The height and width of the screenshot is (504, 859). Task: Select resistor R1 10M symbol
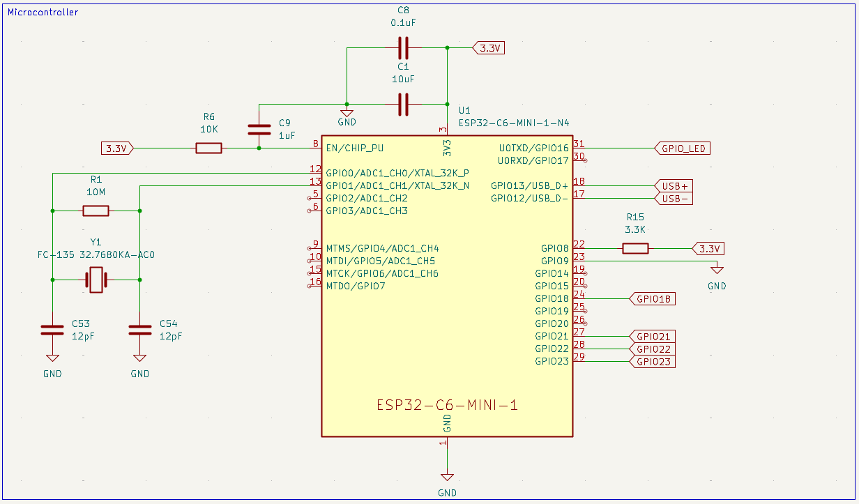(x=96, y=211)
